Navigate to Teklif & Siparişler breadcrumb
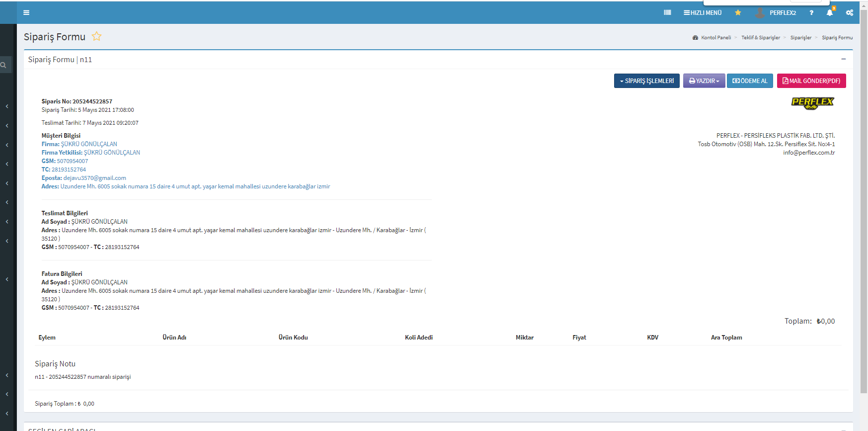868x431 pixels. [760, 38]
